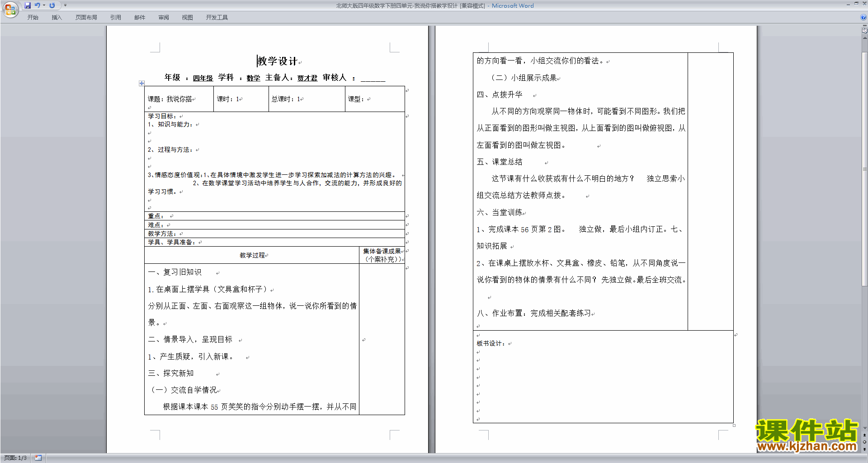Click the underlined 贾才君 name
868x463 pixels.
click(x=307, y=78)
